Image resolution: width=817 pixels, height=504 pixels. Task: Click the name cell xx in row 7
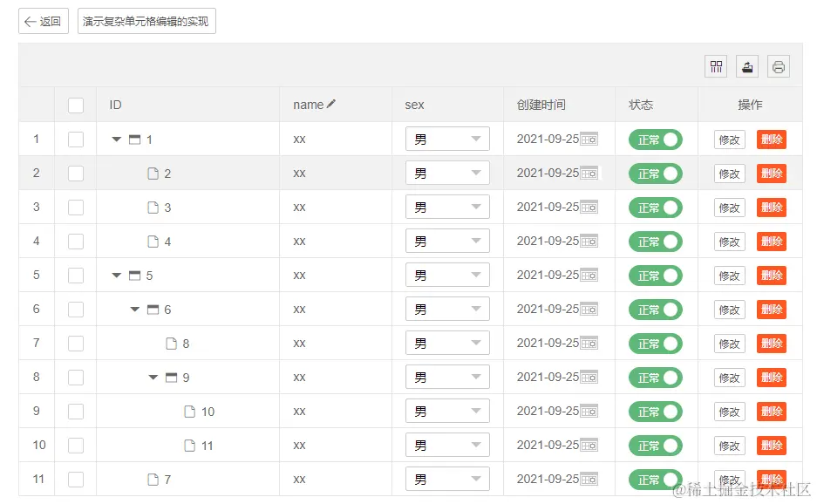(x=300, y=344)
